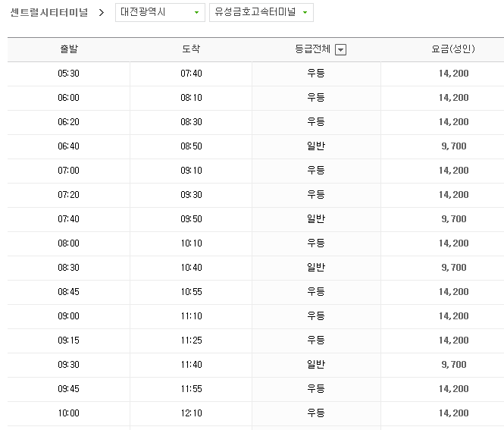Select the 09:15 departure time
Image resolution: width=504 pixels, height=430 pixels.
tap(68, 341)
